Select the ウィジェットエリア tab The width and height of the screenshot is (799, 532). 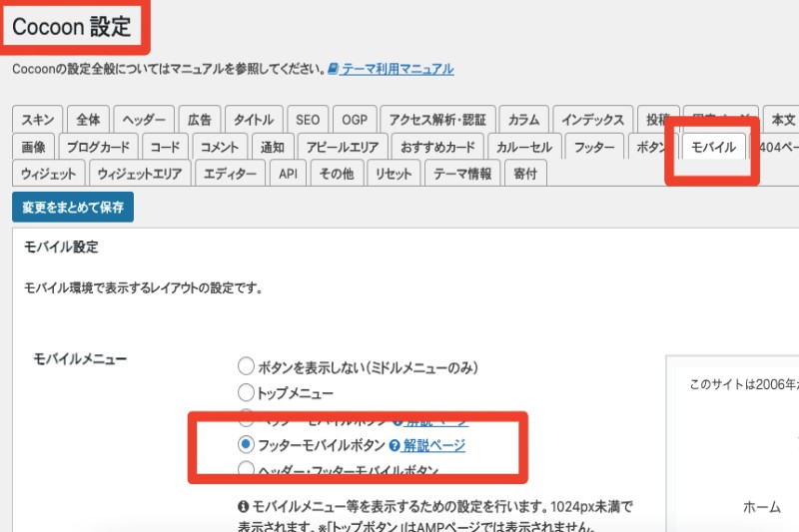point(139,174)
